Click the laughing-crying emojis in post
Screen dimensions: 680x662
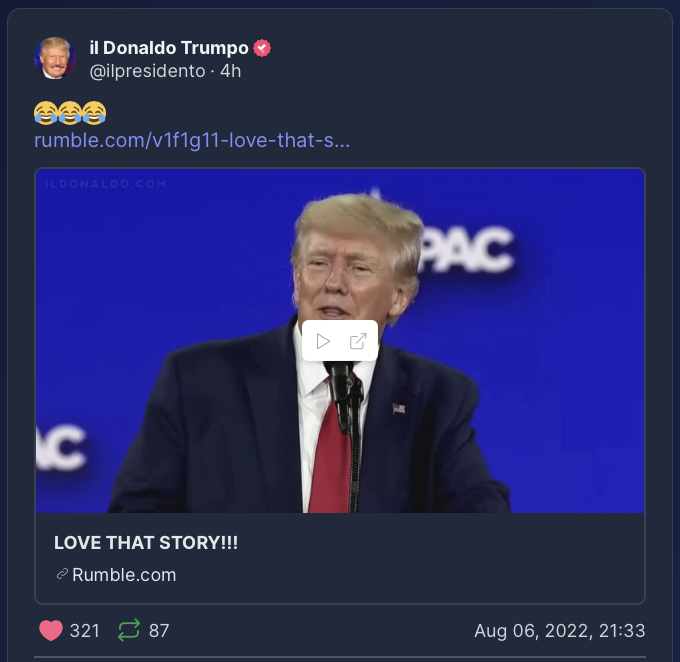pyautogui.click(x=70, y=113)
